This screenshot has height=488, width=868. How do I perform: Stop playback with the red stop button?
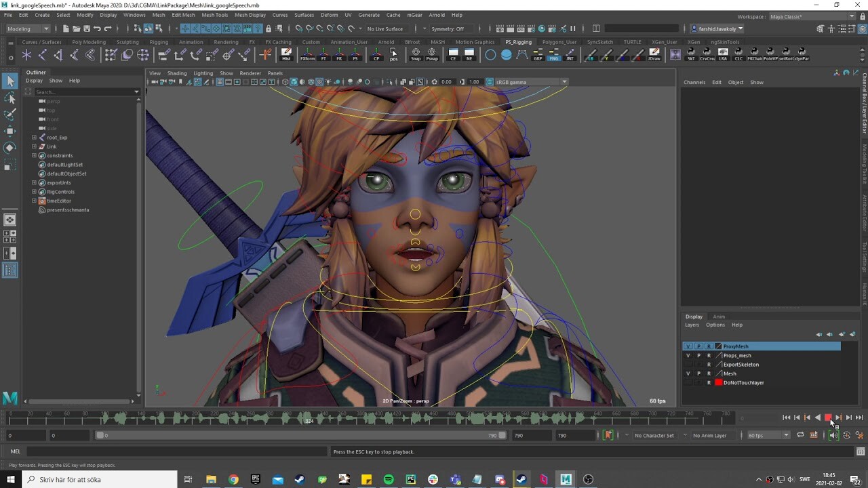(x=828, y=417)
